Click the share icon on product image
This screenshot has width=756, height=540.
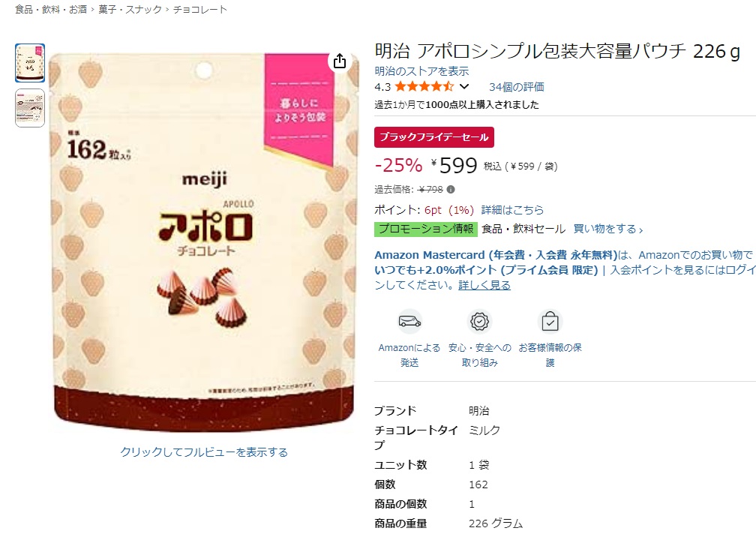(x=340, y=61)
